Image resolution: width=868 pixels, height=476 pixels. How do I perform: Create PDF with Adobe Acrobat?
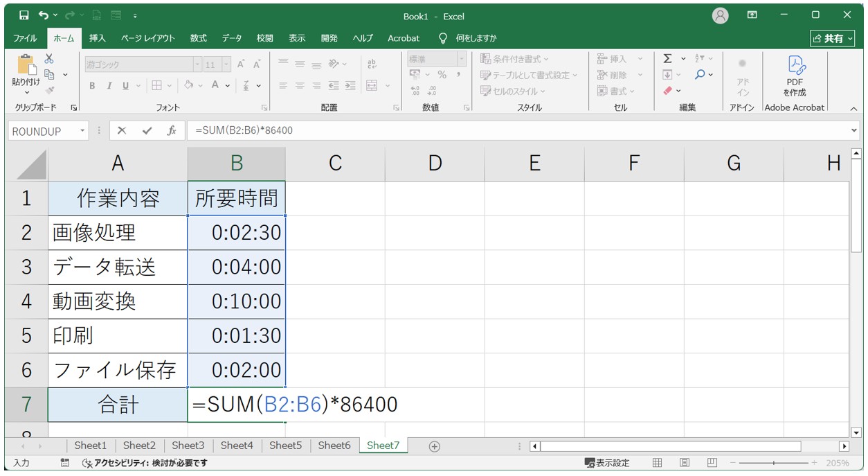pyautogui.click(x=795, y=75)
